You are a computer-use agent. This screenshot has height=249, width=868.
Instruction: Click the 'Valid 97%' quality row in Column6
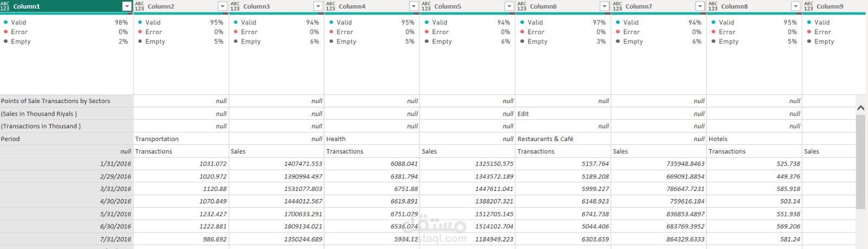click(563, 22)
